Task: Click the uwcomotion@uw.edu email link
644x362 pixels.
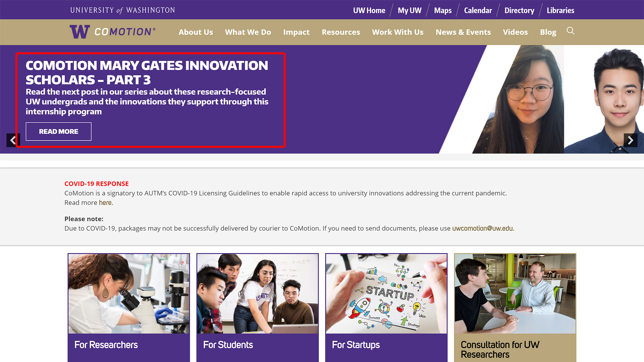Action: (x=483, y=229)
